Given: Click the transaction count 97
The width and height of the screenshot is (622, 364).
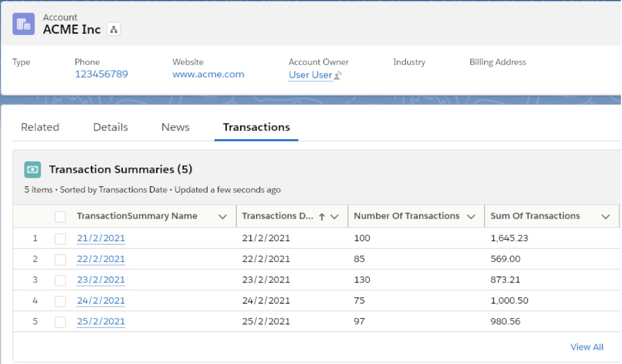Looking at the screenshot, I should point(360,322).
